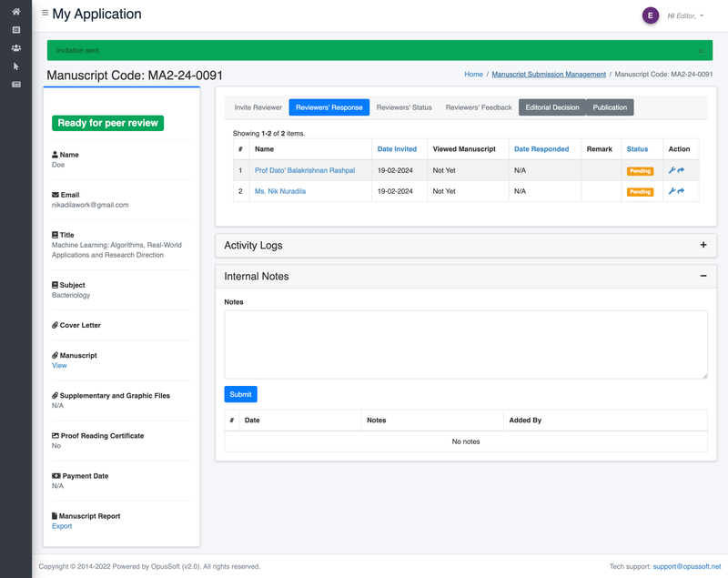Sort table by Date Invited
728x578 pixels.
coord(397,149)
